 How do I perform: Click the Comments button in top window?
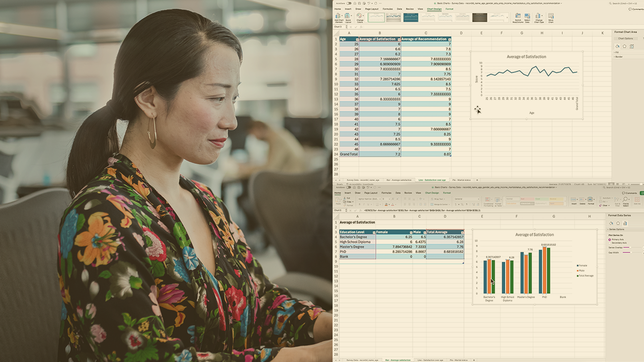pos(636,9)
